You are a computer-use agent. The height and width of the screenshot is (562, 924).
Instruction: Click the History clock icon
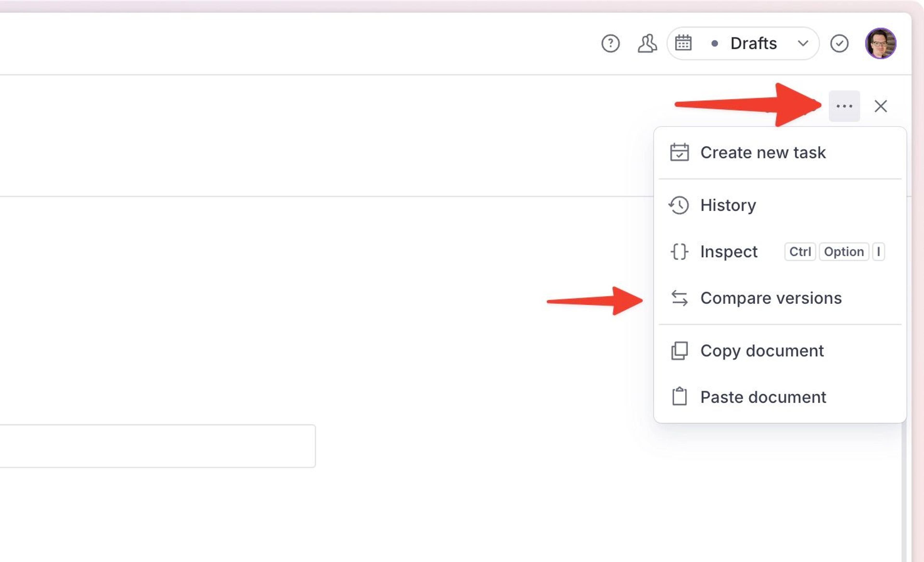679,205
